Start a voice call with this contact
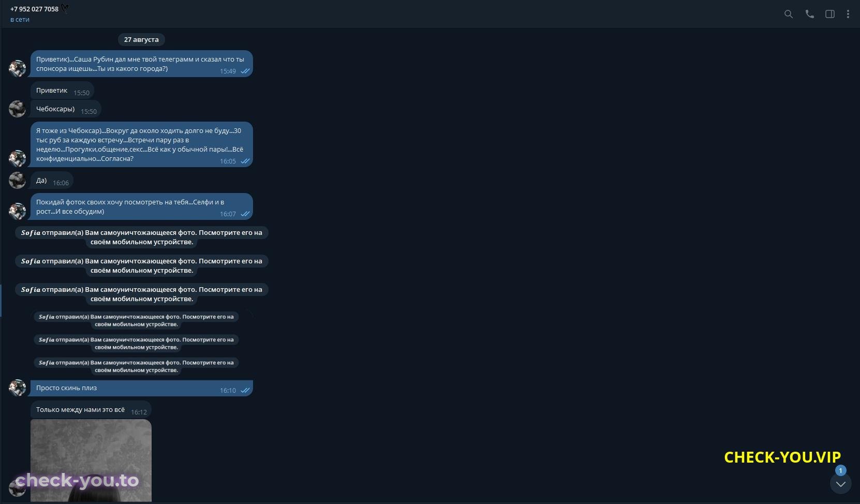860x504 pixels. pyautogui.click(x=810, y=14)
